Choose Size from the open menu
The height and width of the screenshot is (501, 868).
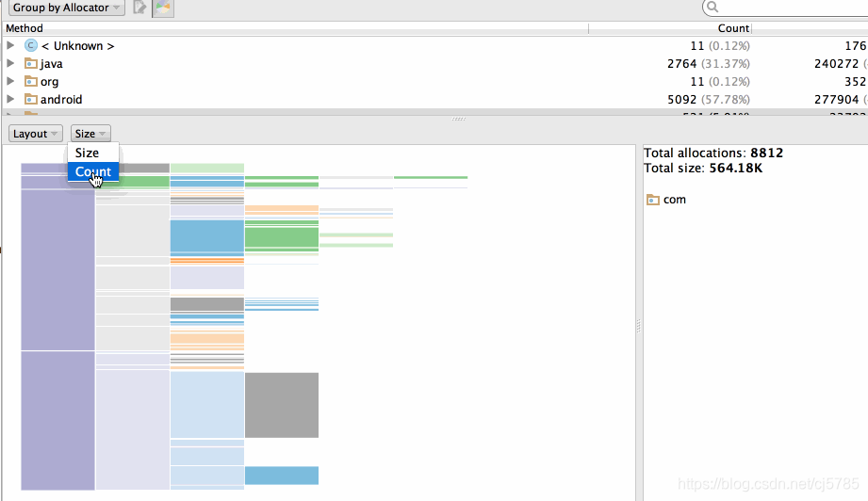click(x=93, y=154)
